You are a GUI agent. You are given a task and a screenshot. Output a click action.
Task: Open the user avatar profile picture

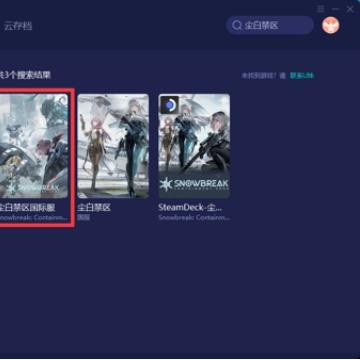pyautogui.click(x=331, y=25)
